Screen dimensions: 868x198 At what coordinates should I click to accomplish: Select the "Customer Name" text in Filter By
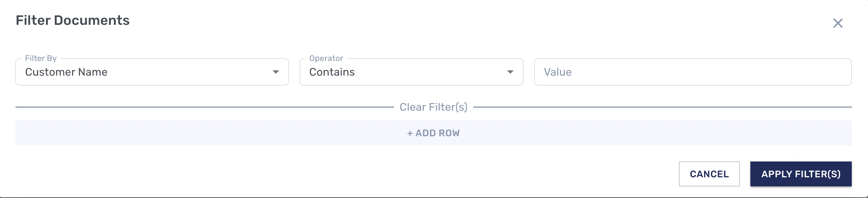click(x=66, y=72)
